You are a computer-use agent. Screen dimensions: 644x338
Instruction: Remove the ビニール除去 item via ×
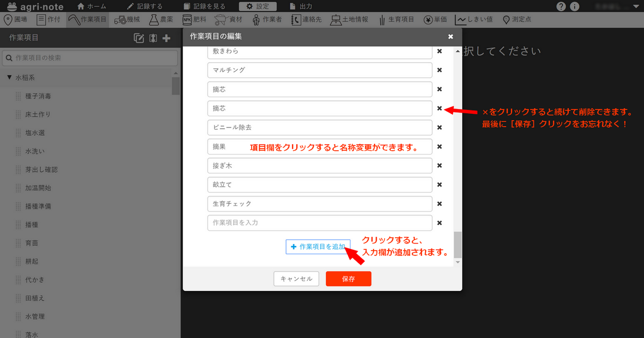[x=440, y=128]
